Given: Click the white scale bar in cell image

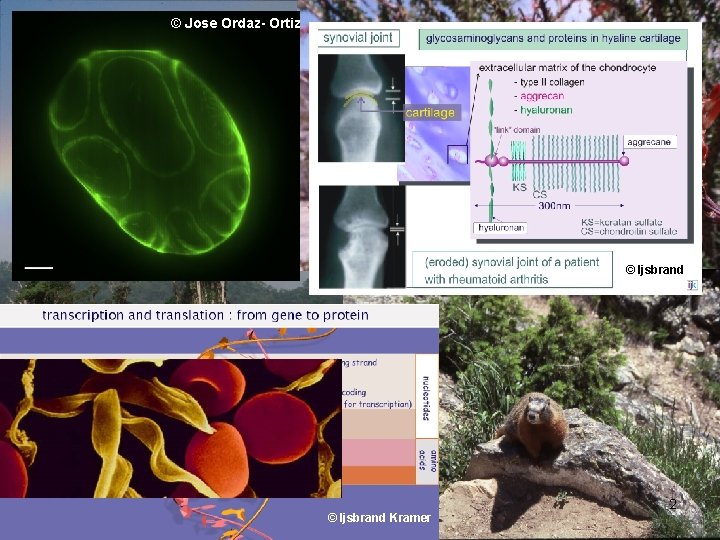Looking at the screenshot, I should (x=39, y=268).
